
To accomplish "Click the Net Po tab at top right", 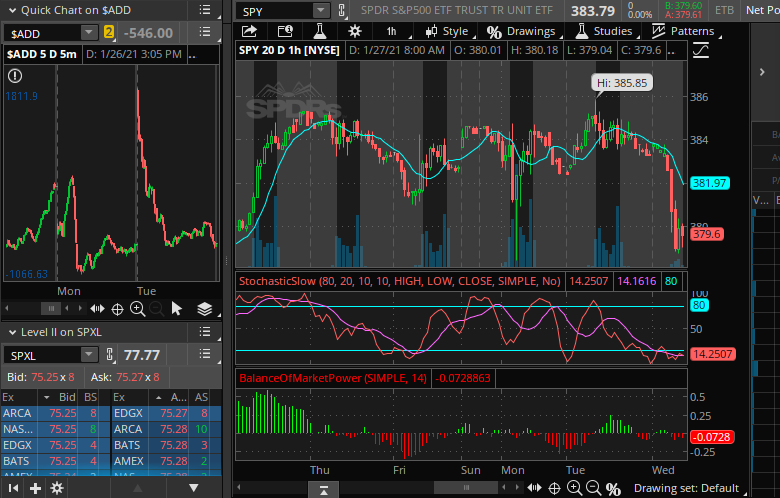I will pos(762,10).
